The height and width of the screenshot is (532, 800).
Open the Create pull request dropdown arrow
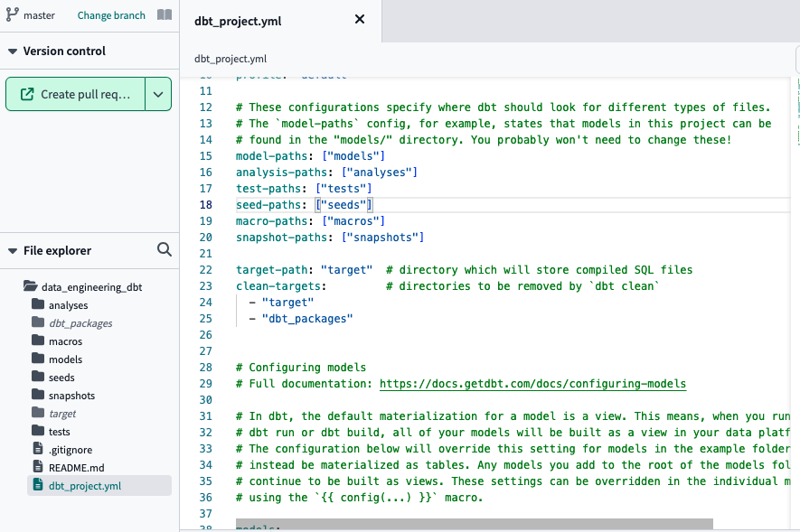point(158,94)
